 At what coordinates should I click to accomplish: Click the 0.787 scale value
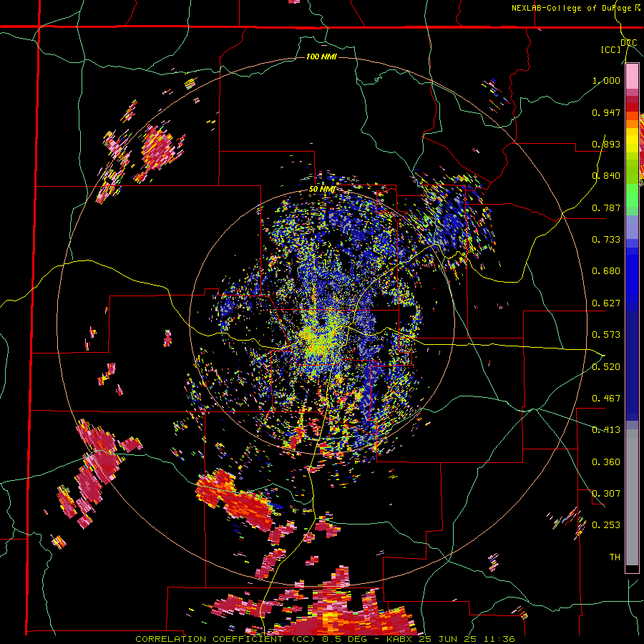[x=606, y=208]
